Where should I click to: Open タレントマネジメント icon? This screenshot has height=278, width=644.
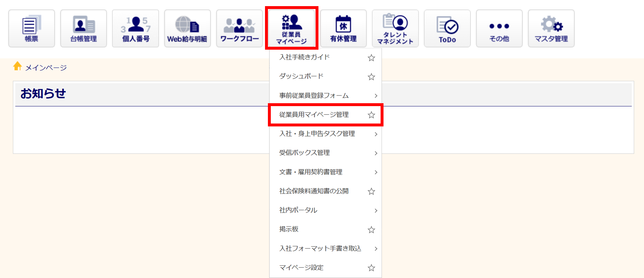[395, 28]
